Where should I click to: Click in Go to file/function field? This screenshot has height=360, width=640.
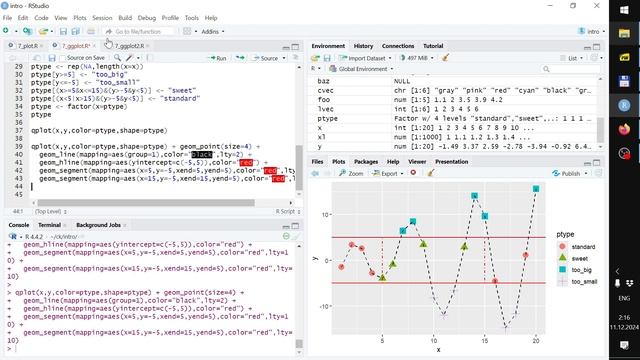coord(138,31)
